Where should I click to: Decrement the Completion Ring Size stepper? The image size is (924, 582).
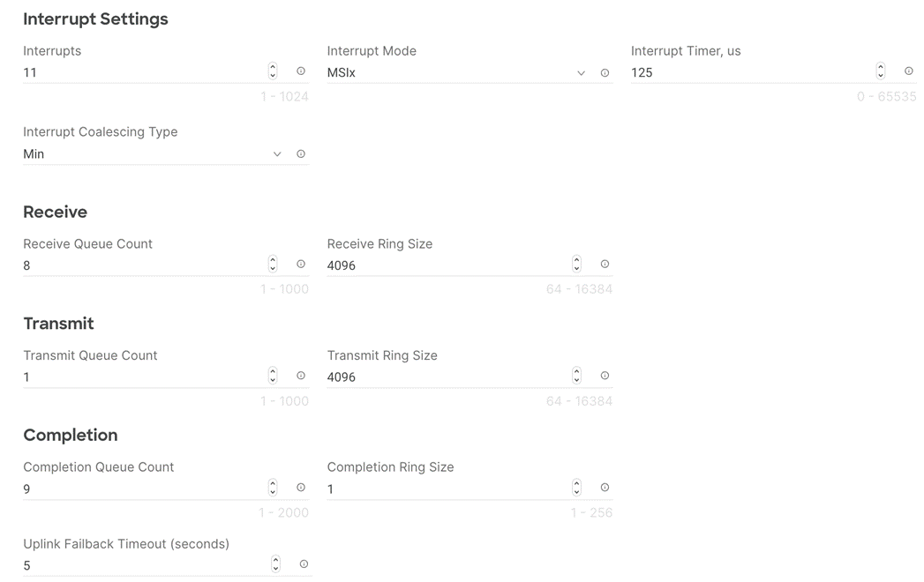pyautogui.click(x=576, y=489)
